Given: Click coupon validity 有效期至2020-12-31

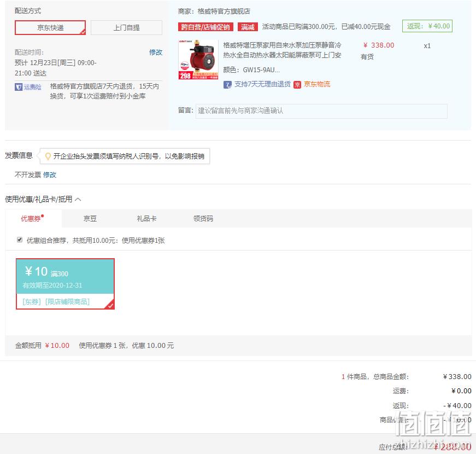Looking at the screenshot, I should [x=52, y=286].
